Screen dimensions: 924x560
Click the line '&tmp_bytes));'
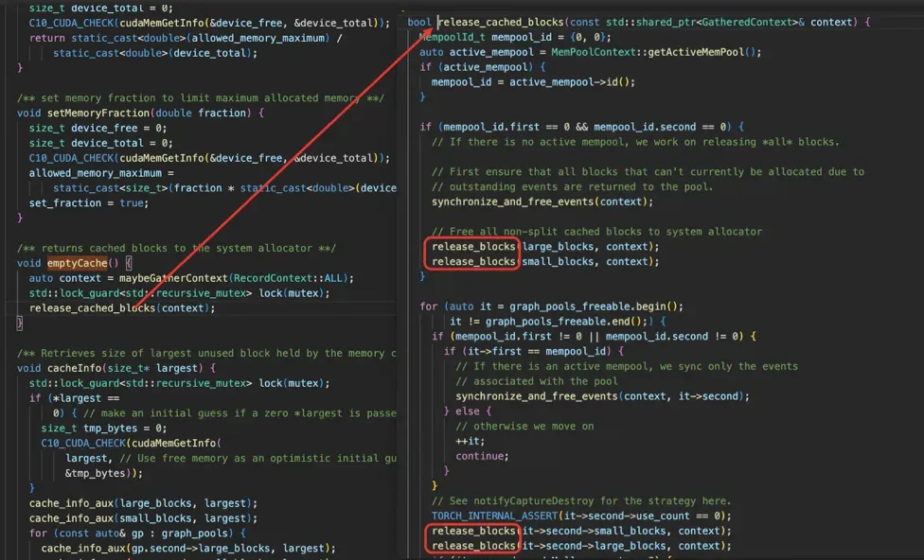[104, 473]
